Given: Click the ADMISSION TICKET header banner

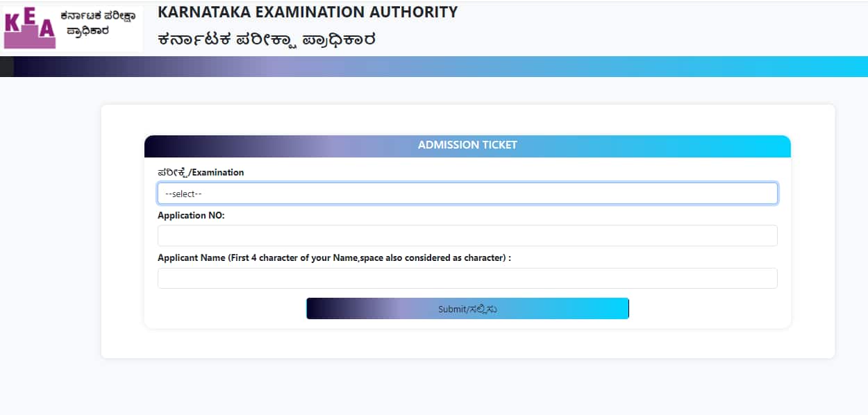Looking at the screenshot, I should 467,146.
